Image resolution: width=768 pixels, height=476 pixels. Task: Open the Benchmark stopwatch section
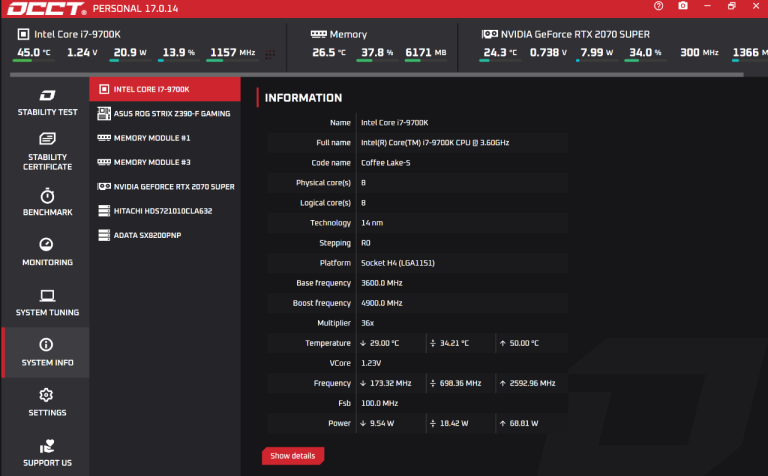click(x=47, y=202)
